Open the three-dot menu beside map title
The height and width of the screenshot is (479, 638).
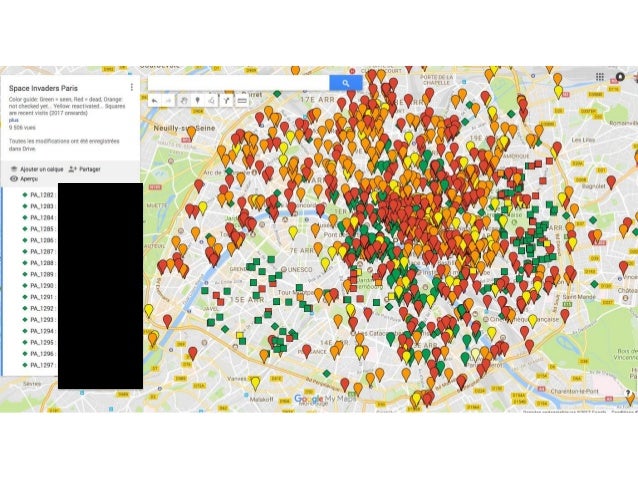click(x=131, y=87)
